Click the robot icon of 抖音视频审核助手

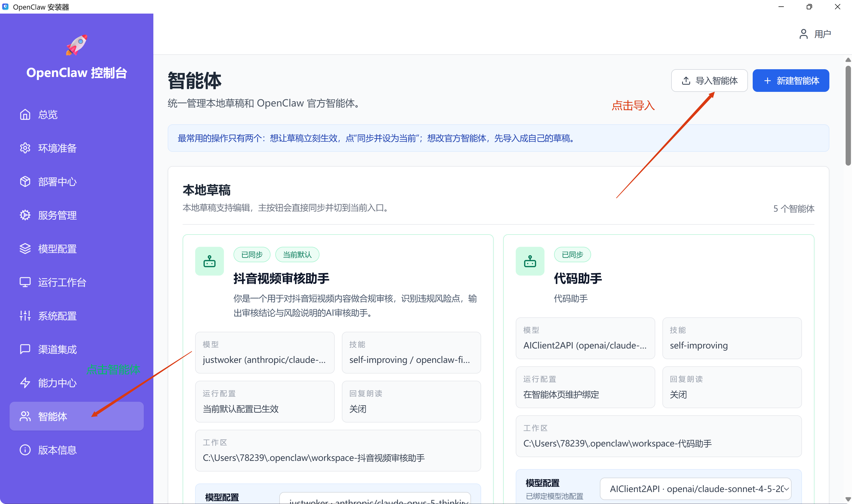pos(209,261)
